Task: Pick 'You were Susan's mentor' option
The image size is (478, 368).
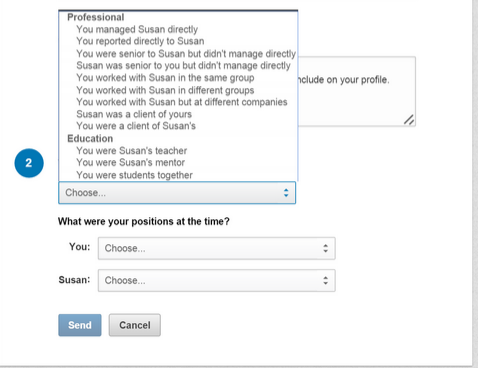Action: (x=178, y=163)
